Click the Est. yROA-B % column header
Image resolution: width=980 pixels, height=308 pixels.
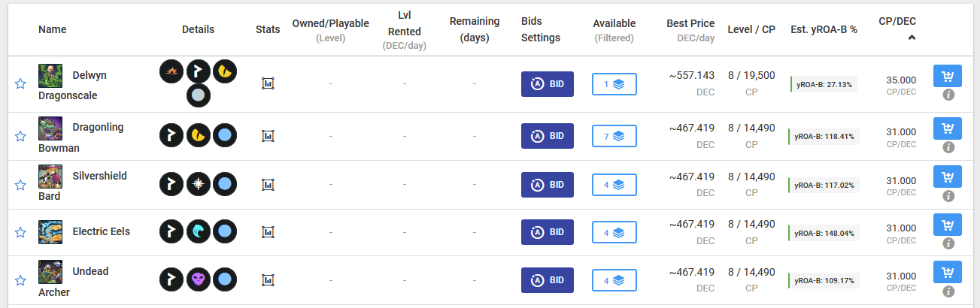824,30
